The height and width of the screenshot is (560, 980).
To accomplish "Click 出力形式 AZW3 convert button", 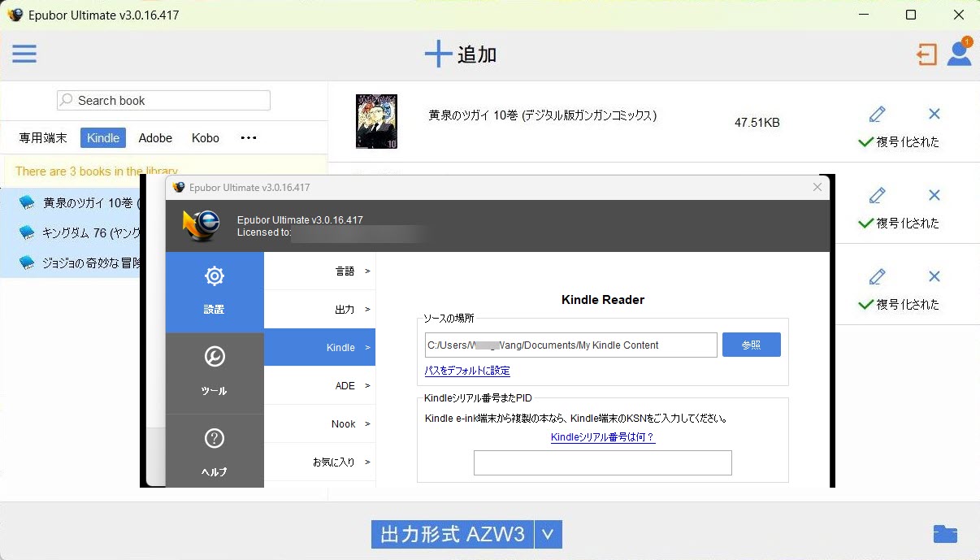I will point(453,534).
